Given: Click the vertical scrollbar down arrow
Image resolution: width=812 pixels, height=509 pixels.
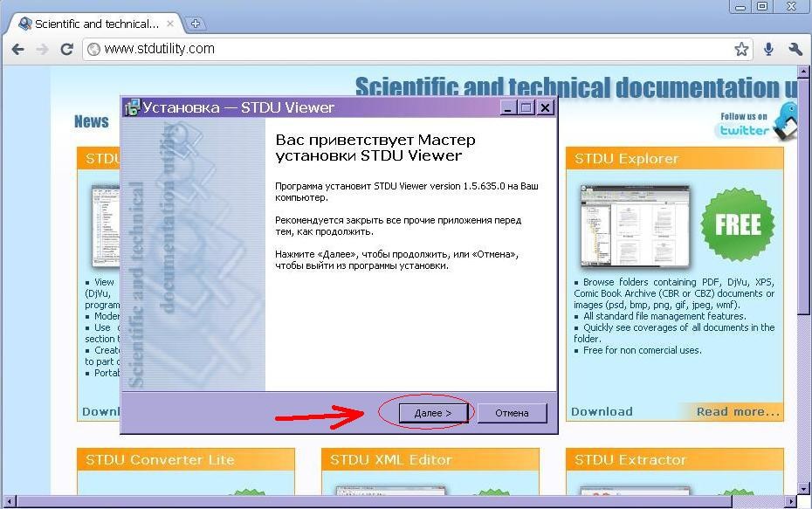Looking at the screenshot, I should pos(804,488).
